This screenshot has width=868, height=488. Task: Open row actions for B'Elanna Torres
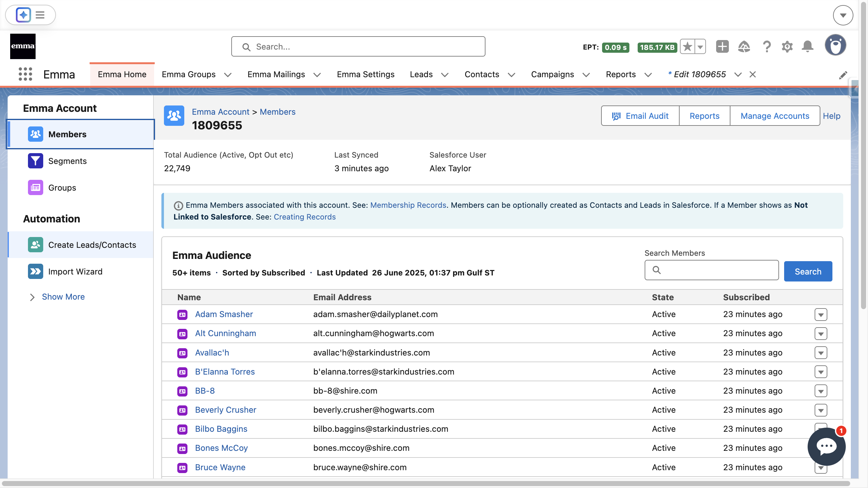[821, 372]
